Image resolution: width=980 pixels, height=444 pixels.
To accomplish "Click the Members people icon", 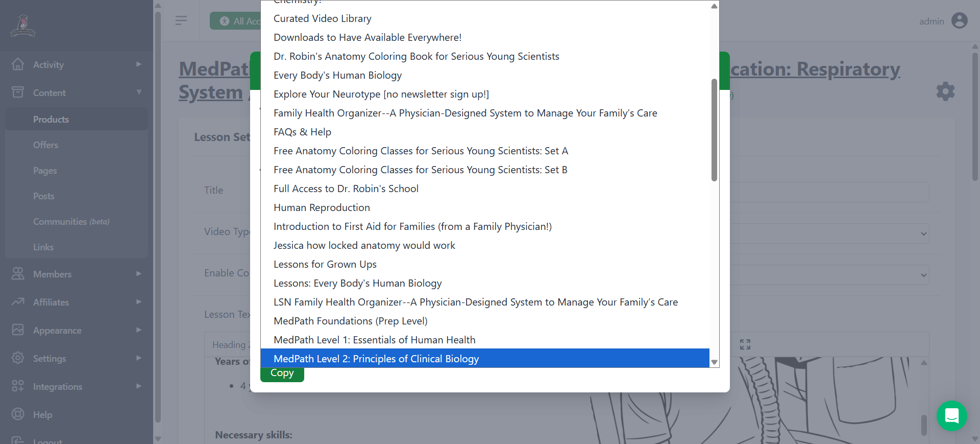I will [18, 274].
